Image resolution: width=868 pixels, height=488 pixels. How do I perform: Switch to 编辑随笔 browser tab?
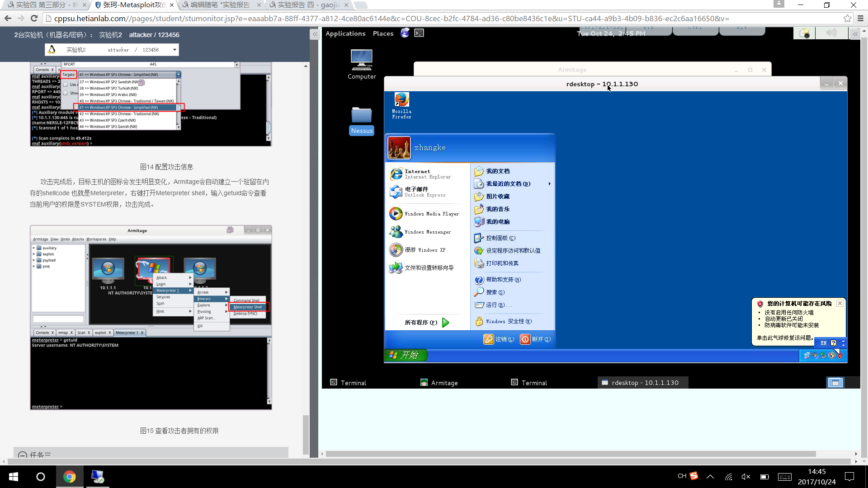[221, 5]
